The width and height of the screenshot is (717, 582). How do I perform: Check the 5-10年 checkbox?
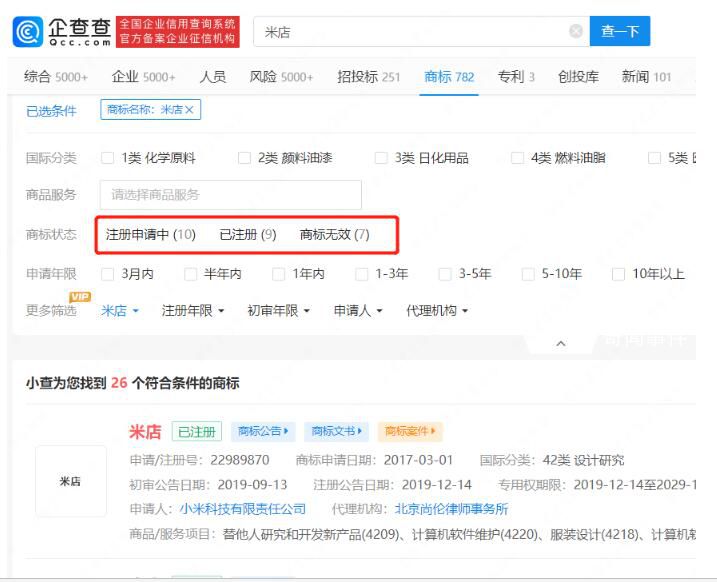pos(528,274)
